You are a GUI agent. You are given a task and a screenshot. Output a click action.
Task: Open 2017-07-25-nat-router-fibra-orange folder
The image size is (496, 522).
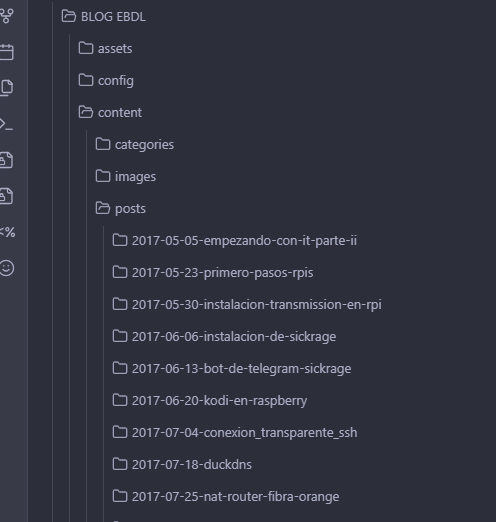pyautogui.click(x=226, y=496)
